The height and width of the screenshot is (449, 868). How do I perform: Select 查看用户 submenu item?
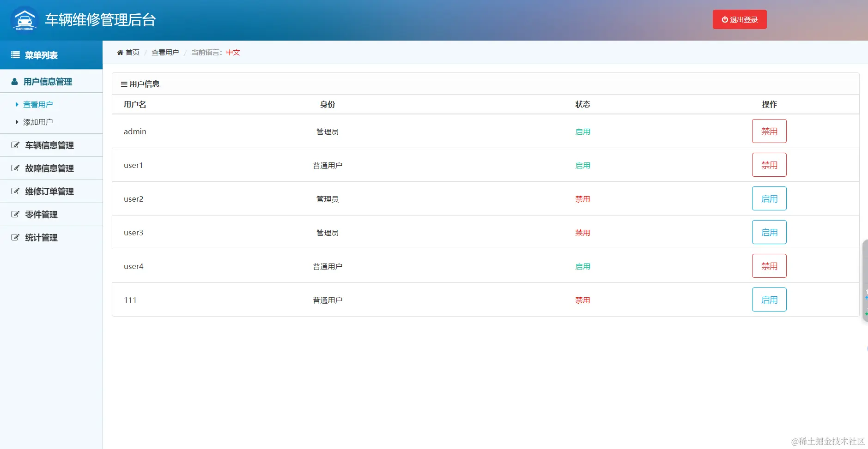pos(38,105)
